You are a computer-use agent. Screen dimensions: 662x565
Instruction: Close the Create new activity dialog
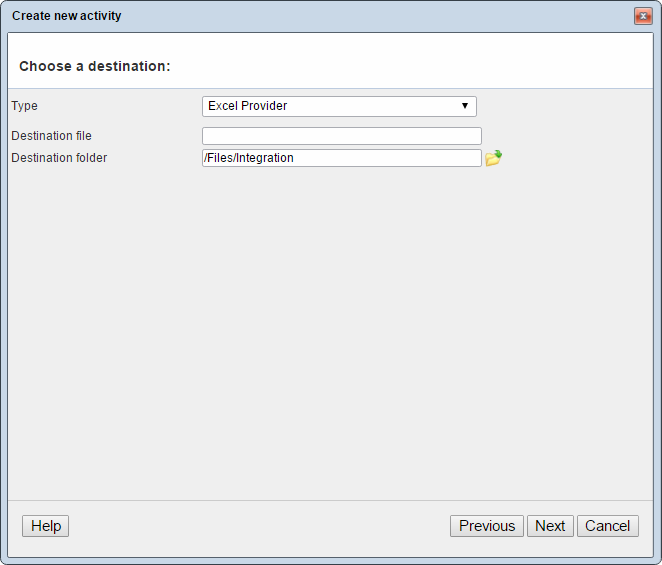[x=643, y=16]
